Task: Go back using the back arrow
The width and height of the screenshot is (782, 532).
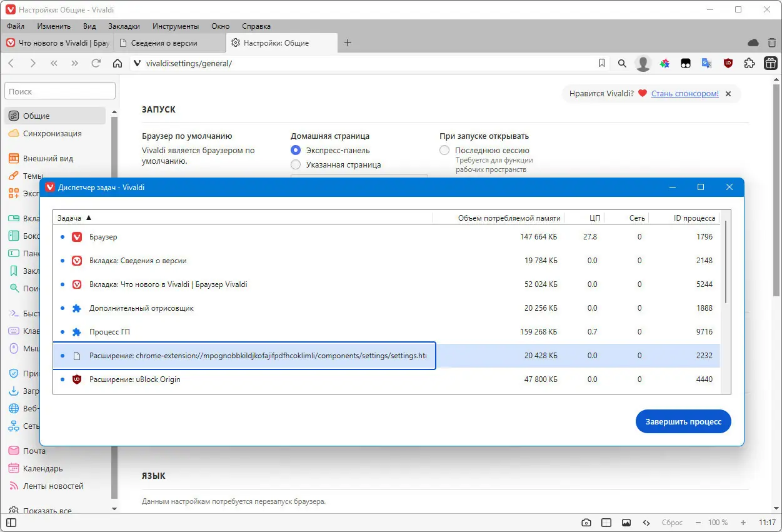Action: [x=11, y=63]
